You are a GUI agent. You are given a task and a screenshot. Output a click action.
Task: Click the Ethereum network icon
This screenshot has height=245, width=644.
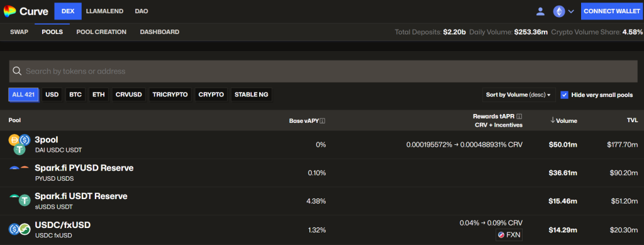click(559, 11)
